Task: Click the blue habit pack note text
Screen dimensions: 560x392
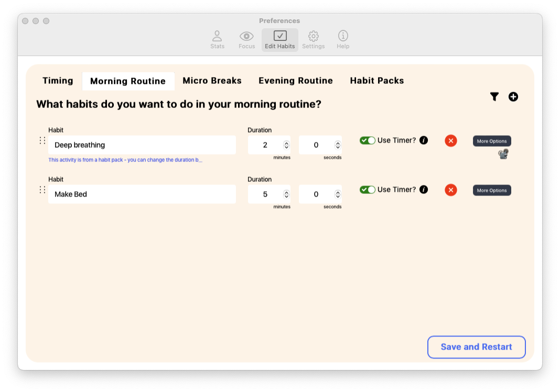Action: (125, 160)
